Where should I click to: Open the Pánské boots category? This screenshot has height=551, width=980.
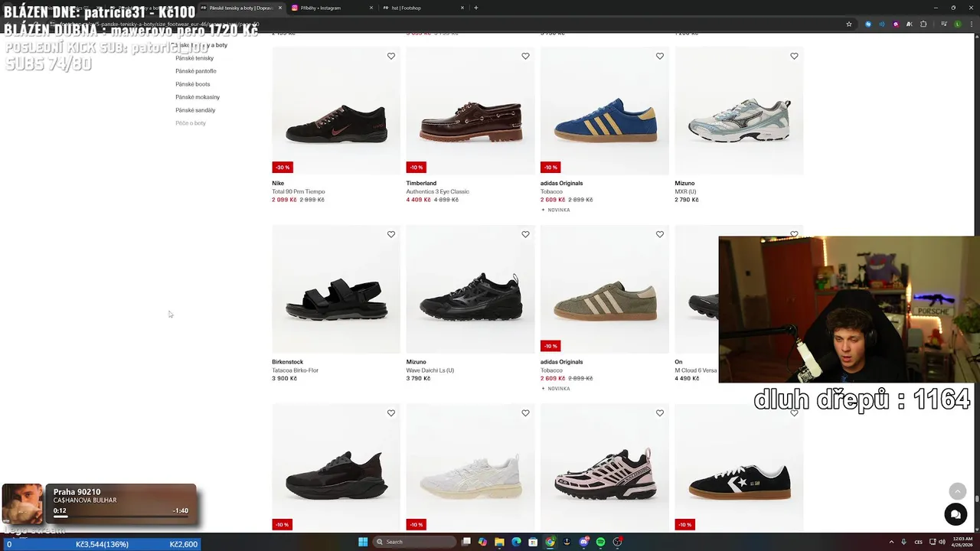tap(192, 84)
